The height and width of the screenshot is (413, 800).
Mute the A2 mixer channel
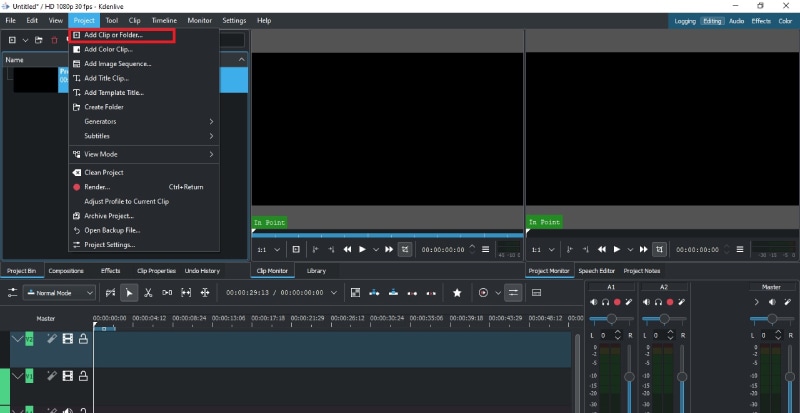click(648, 302)
